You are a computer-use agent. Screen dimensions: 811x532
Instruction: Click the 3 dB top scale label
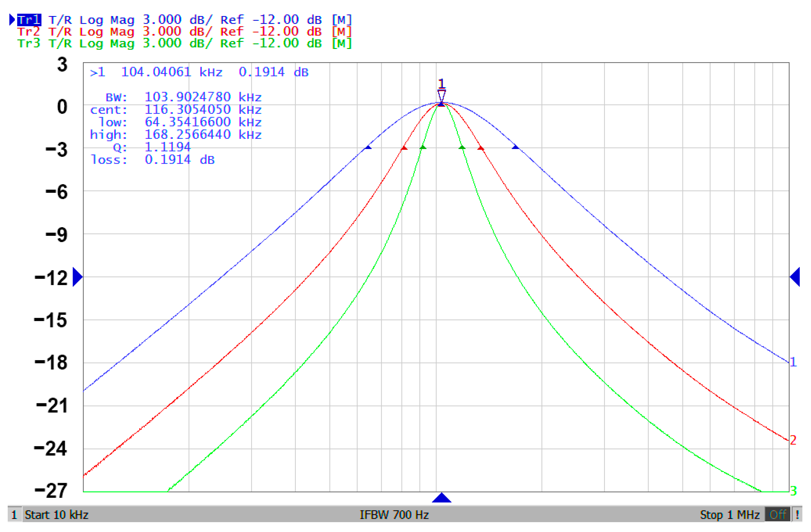[62, 64]
